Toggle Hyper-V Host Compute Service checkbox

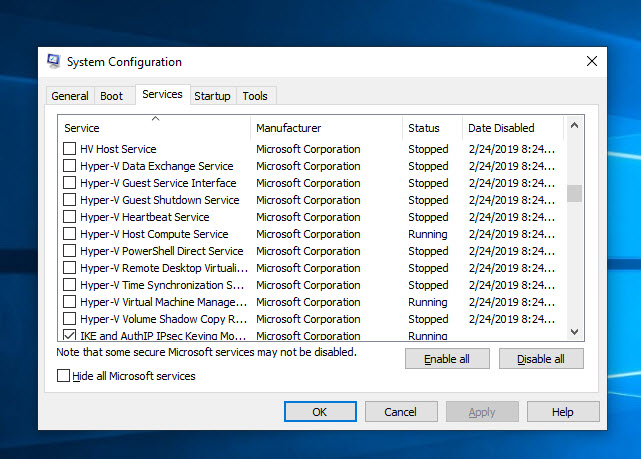[69, 234]
